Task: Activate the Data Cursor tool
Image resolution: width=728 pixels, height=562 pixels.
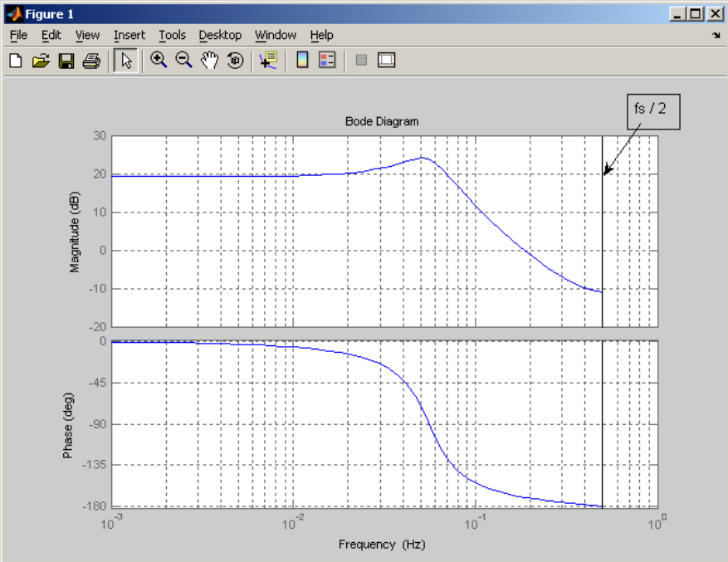Action: pos(269,61)
